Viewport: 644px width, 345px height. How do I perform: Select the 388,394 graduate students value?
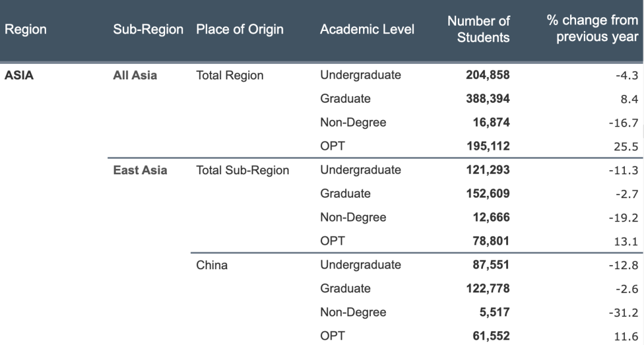[488, 98]
